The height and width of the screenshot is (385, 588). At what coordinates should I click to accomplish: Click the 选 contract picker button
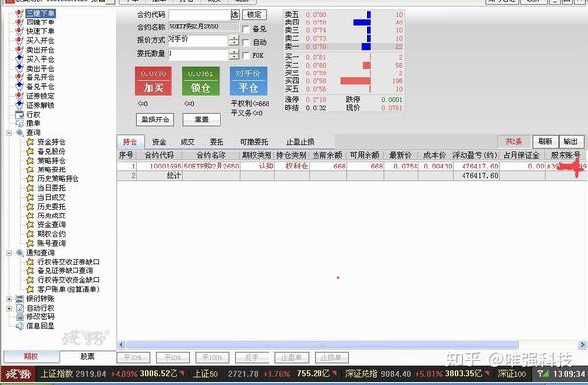coord(235,15)
